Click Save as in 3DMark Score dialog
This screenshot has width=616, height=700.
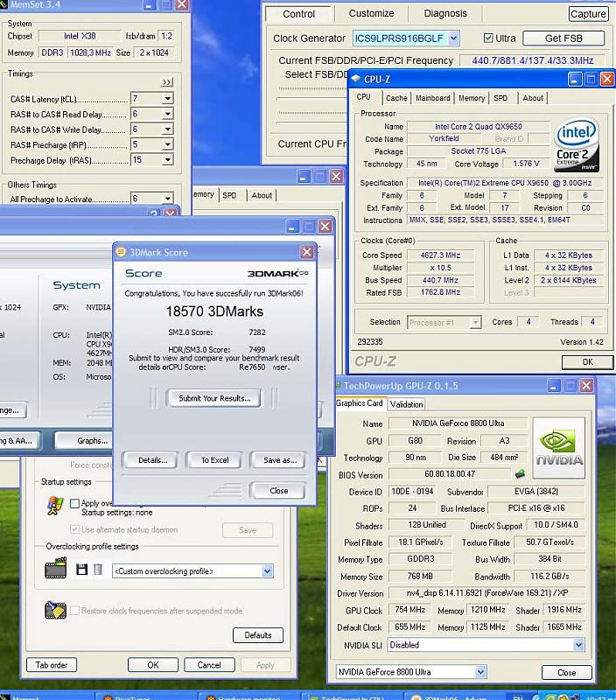coord(279,460)
